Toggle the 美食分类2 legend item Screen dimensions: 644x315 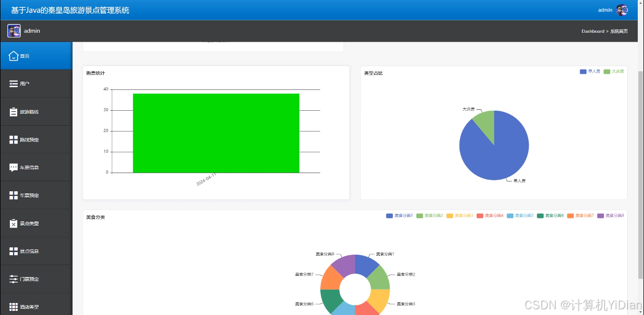(429, 215)
